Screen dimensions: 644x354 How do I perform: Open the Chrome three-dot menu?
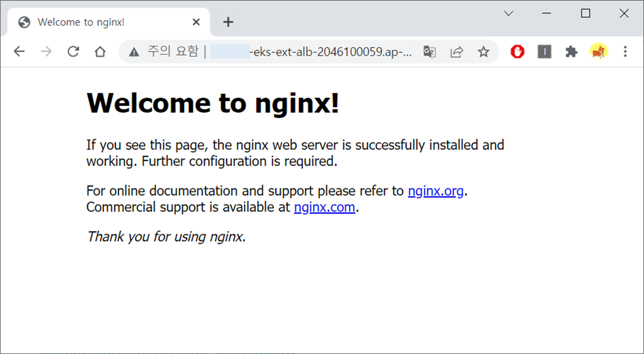[x=625, y=52]
